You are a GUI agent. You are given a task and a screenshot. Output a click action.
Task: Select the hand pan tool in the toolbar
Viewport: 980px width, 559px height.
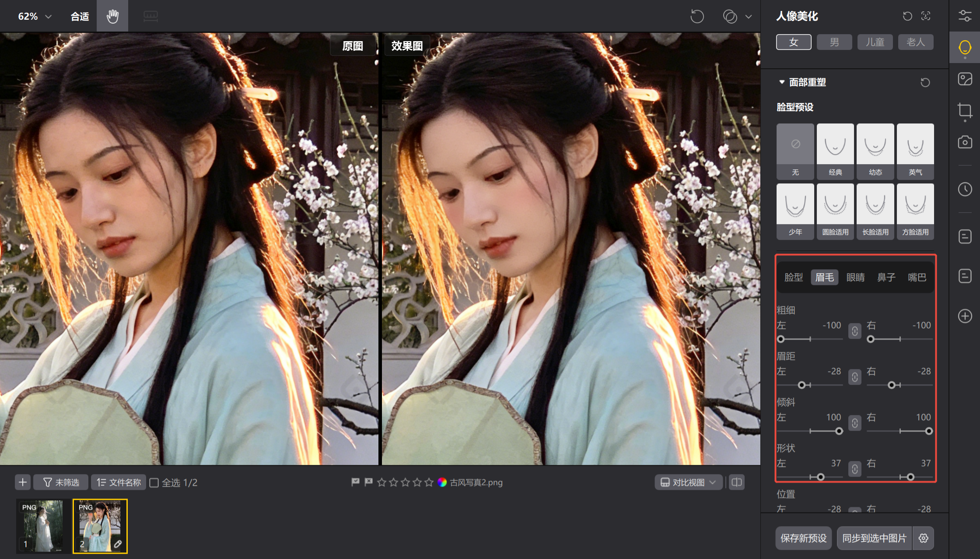point(112,16)
